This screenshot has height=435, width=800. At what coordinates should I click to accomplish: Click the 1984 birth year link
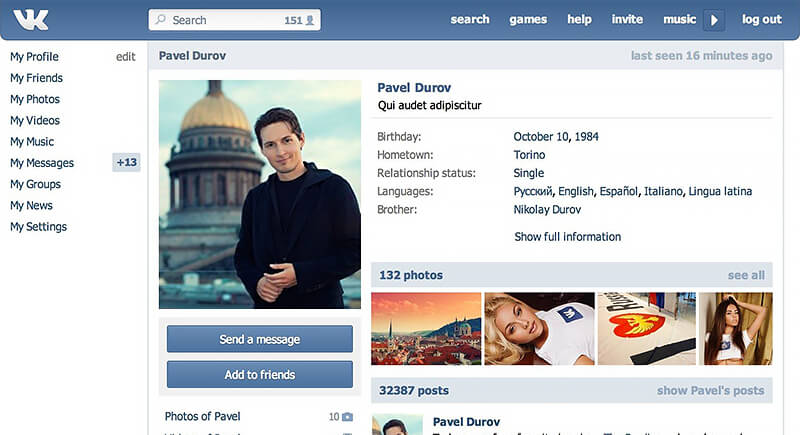[586, 137]
